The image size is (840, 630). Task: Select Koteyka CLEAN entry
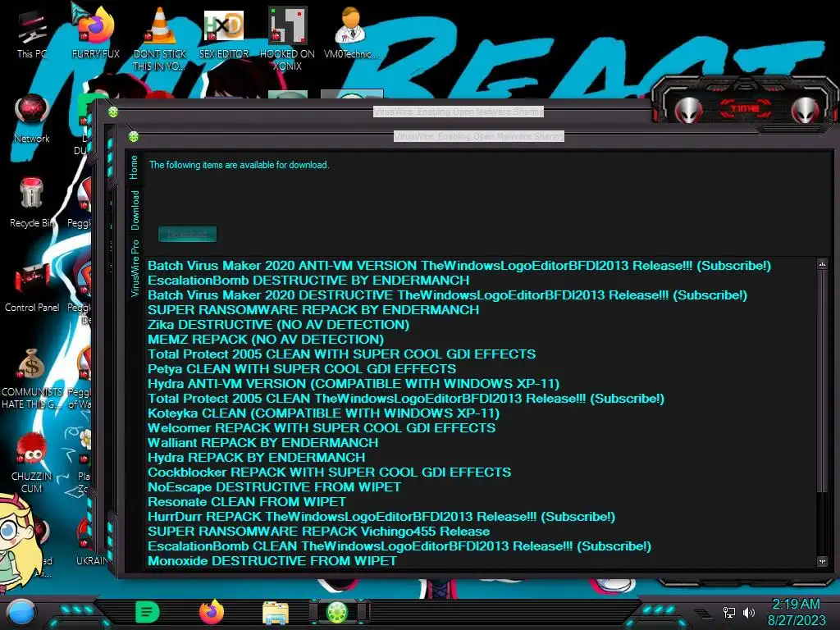(323, 413)
